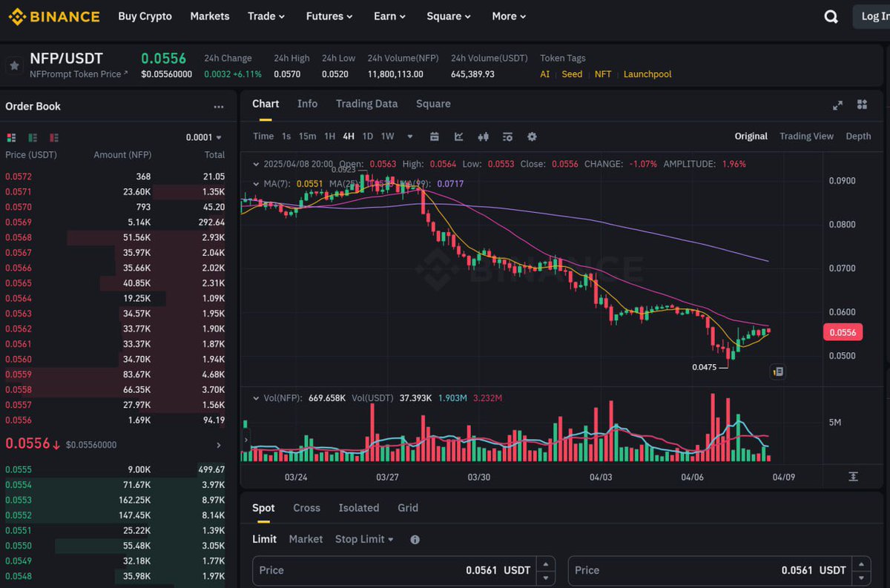Open the Earn dropdown menu

pos(390,16)
